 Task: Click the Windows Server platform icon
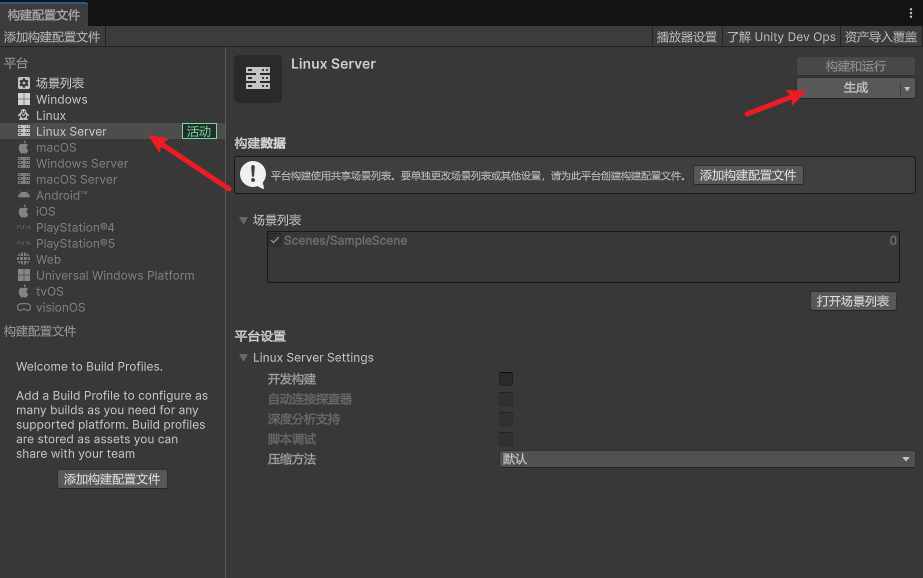coord(24,163)
